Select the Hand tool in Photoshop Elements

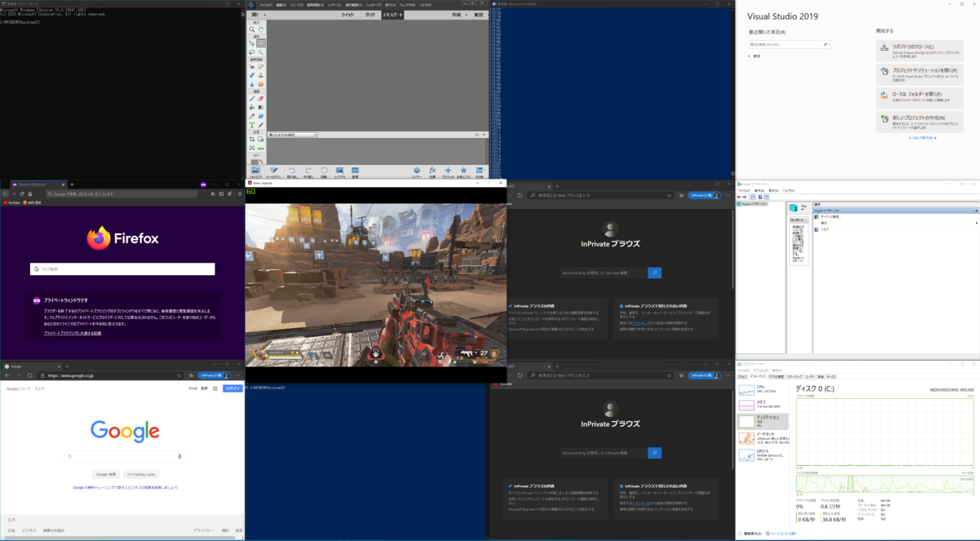tap(261, 29)
